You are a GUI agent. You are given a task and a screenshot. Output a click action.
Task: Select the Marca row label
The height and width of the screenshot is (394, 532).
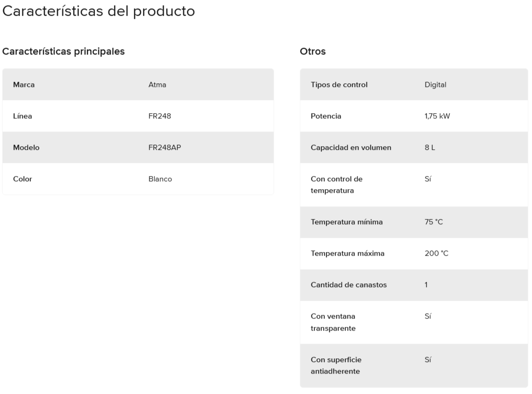point(24,84)
